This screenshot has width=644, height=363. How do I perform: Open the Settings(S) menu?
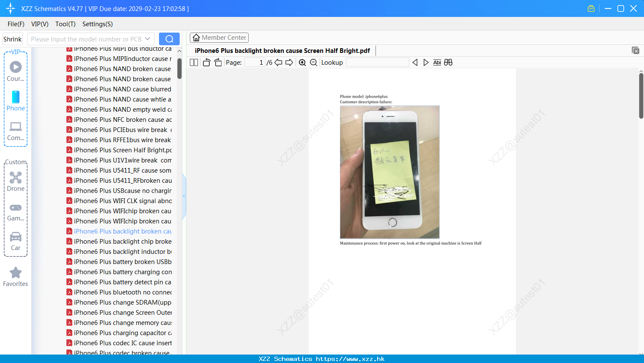[x=98, y=24]
